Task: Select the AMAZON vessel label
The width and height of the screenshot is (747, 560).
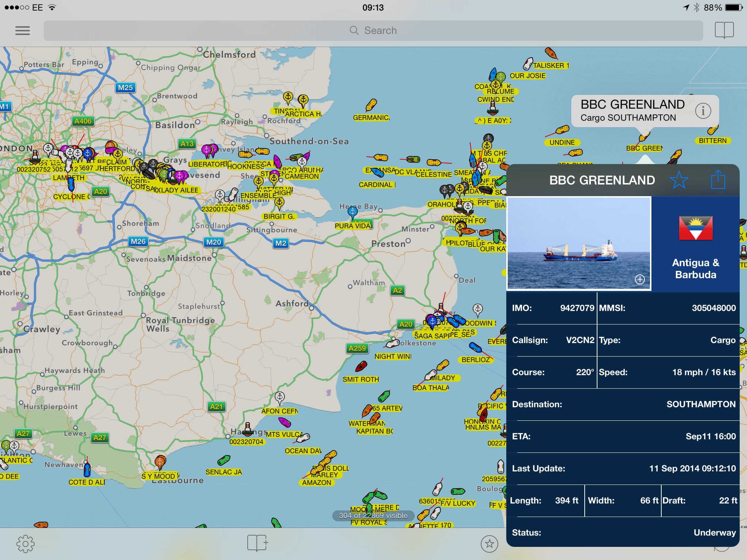Action: (317, 483)
